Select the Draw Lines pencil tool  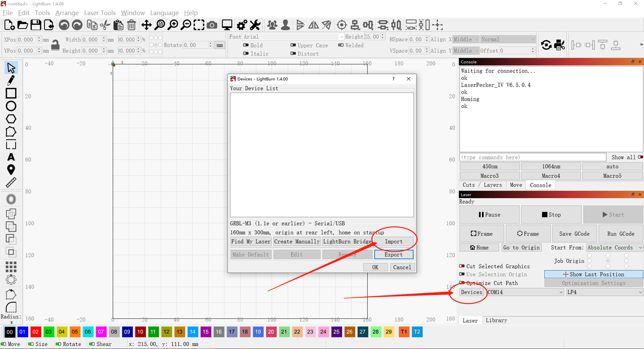(11, 80)
